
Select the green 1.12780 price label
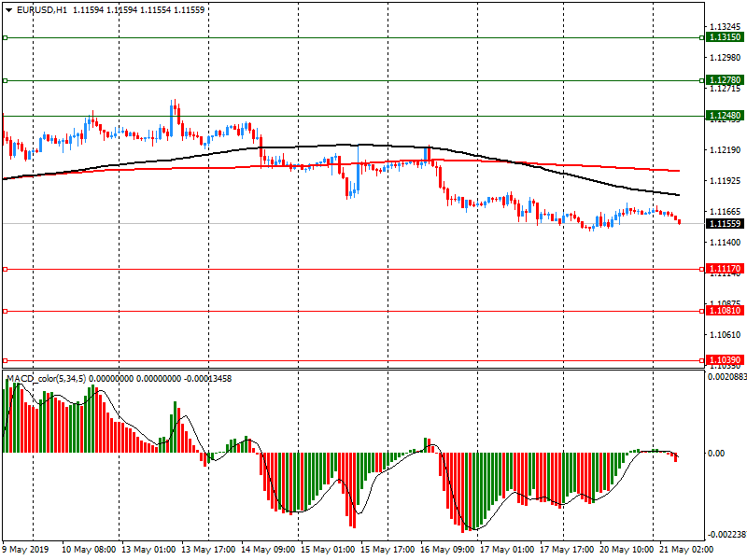pos(725,80)
